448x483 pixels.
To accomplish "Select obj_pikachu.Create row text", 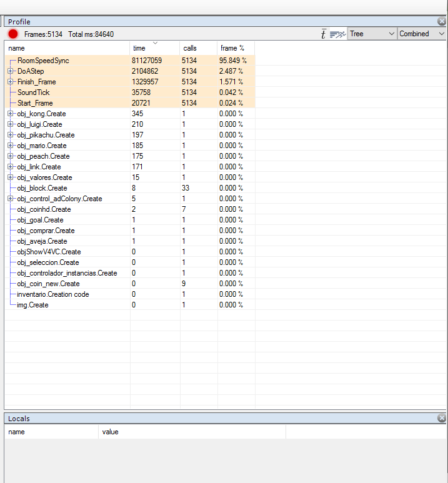I will pyautogui.click(x=46, y=135).
